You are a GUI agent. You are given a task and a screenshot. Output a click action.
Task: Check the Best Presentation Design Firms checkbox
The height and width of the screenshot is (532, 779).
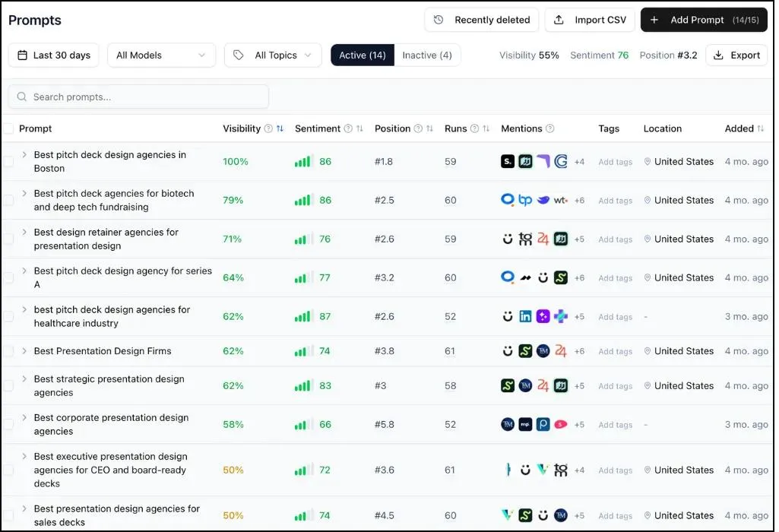(x=8, y=351)
